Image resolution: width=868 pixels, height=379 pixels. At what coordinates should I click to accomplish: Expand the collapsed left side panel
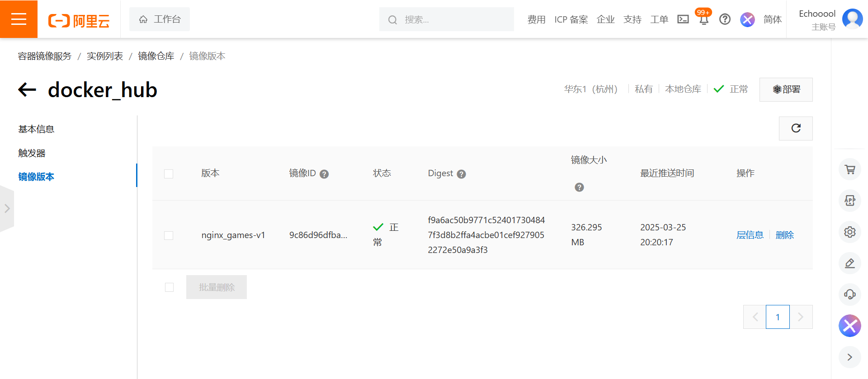[7, 208]
